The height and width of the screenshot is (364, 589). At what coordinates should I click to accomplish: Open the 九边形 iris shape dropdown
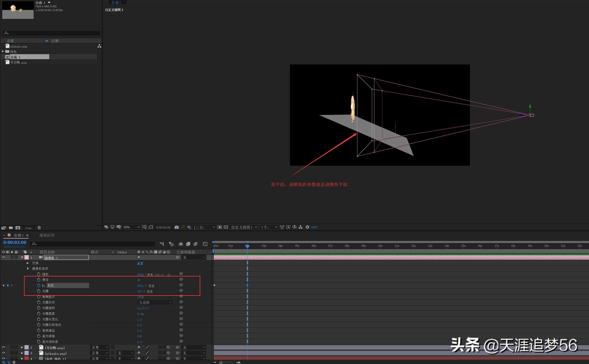point(155,302)
